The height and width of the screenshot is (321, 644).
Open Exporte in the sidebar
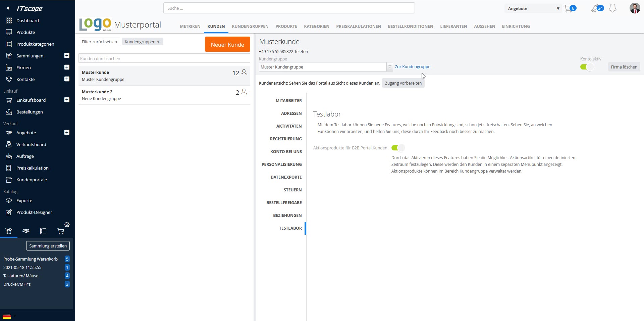click(x=24, y=200)
